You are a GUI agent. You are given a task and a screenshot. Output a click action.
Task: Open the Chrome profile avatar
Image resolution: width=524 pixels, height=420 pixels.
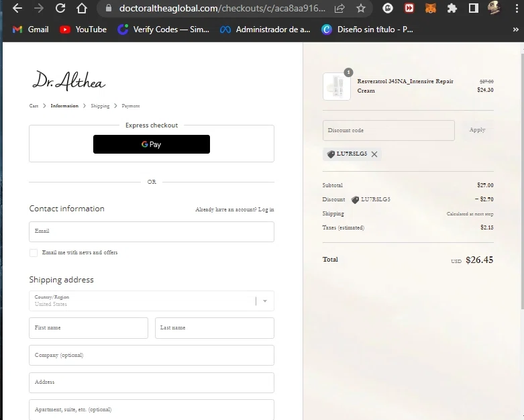(x=494, y=8)
